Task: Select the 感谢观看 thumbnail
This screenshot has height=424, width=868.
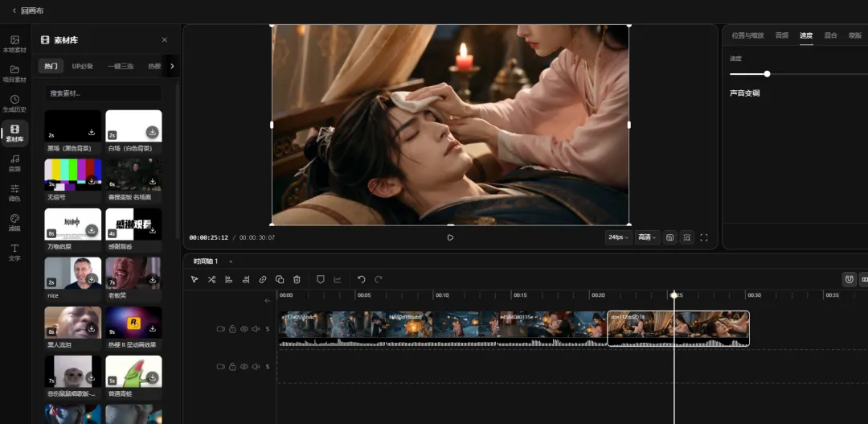Action: [134, 224]
